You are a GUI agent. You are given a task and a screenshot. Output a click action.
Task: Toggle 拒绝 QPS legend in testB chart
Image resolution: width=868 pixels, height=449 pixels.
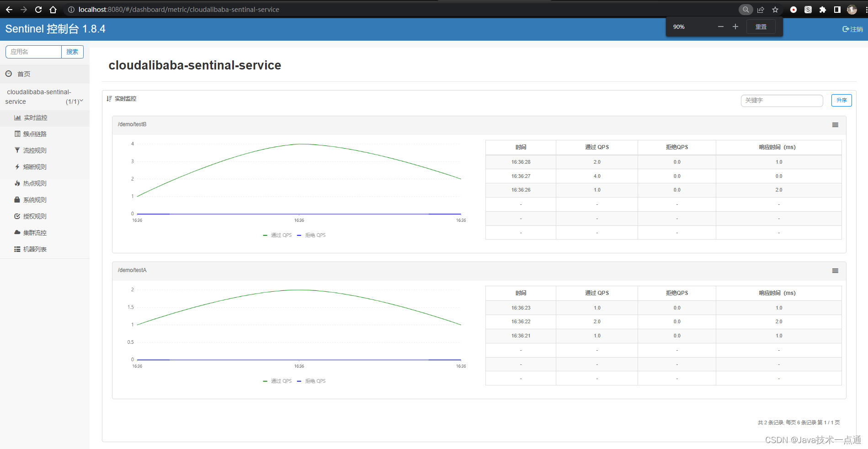(x=311, y=235)
